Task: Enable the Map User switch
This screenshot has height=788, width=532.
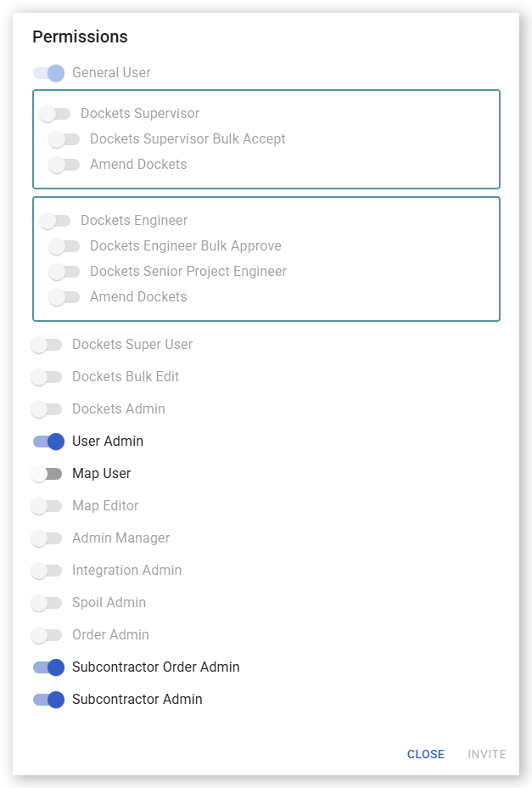Action: (48, 474)
